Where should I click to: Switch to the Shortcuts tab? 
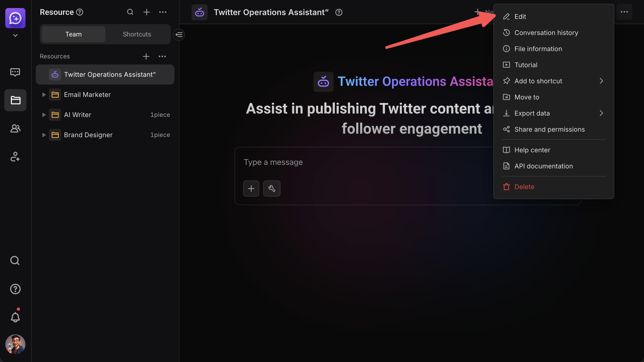click(137, 34)
